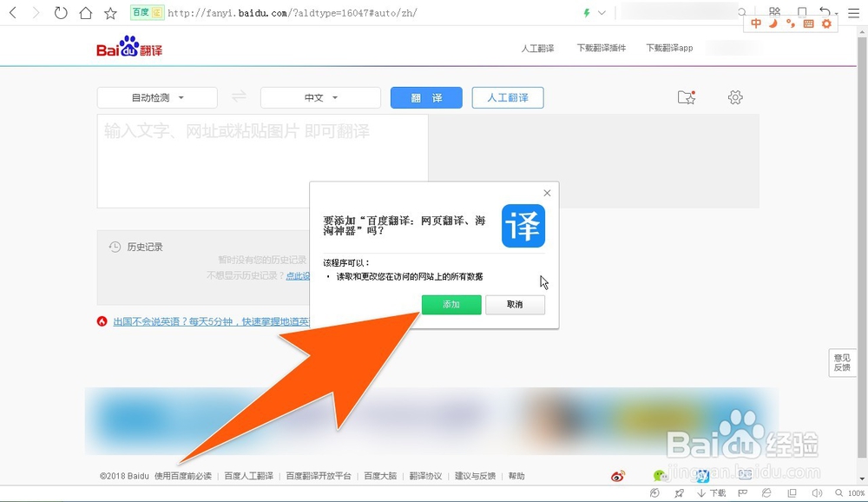Click the search magnifier in browser search box

[742, 12]
